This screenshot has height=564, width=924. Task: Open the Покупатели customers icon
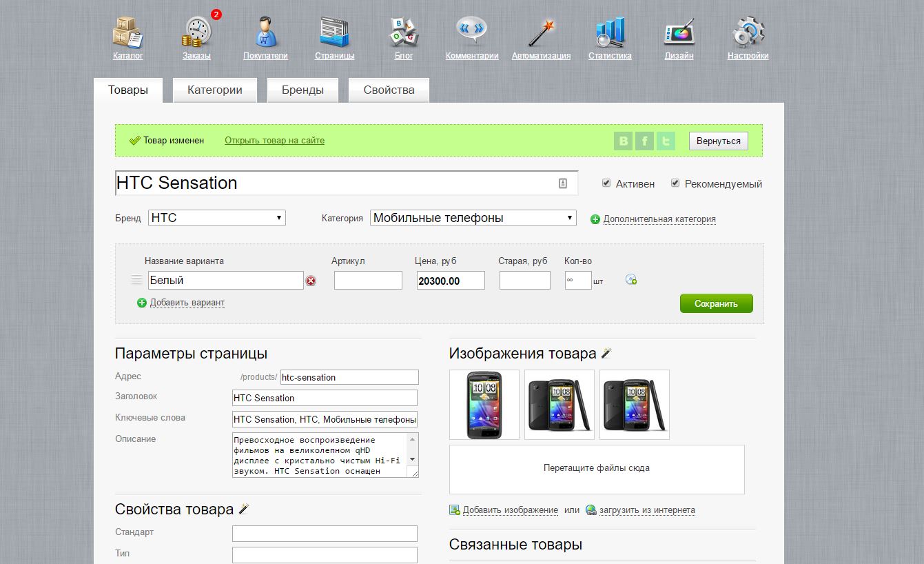click(x=265, y=32)
